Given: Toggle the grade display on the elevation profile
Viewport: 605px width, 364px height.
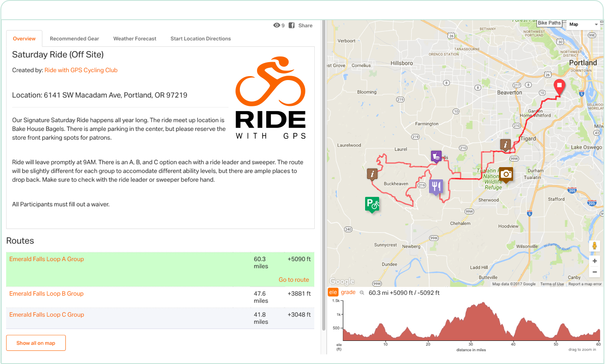Looking at the screenshot, I should click(347, 292).
